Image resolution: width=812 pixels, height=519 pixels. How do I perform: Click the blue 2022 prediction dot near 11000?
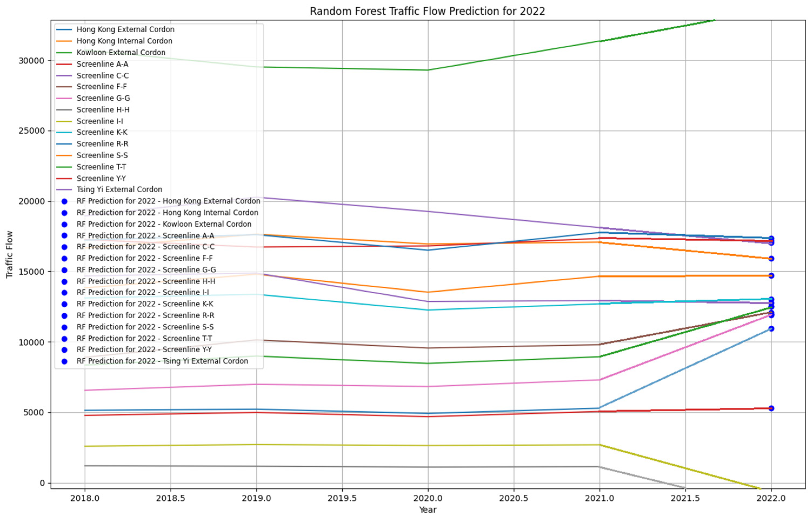pyautogui.click(x=771, y=329)
